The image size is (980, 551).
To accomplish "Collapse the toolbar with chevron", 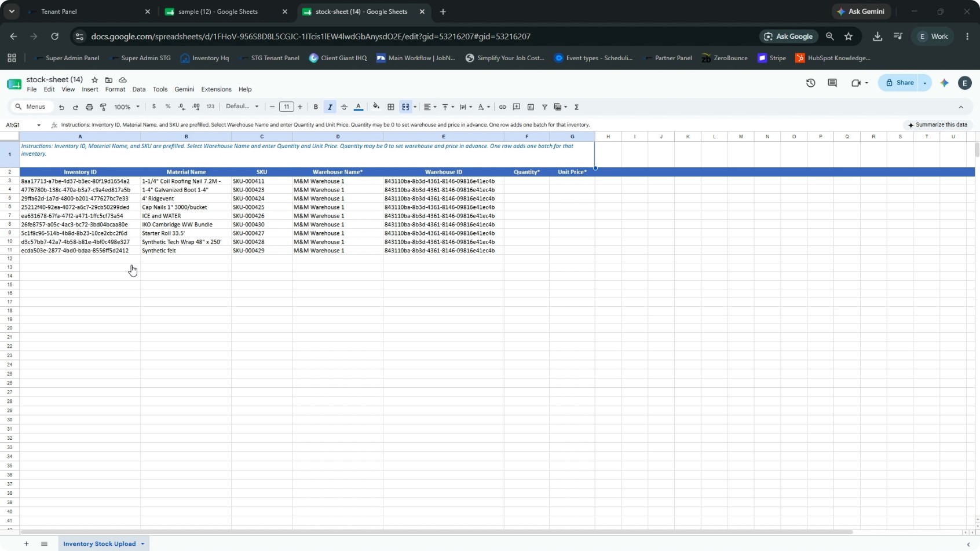I will click(961, 106).
